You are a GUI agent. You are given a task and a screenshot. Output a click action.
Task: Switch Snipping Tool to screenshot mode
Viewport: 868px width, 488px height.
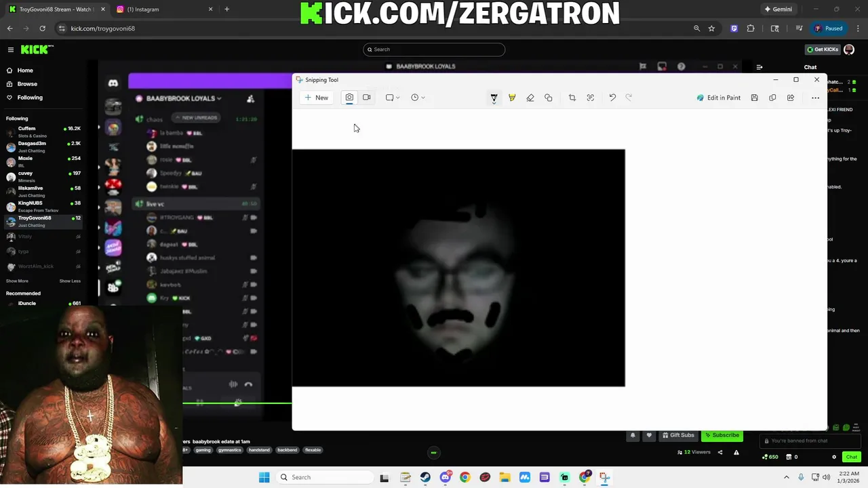[x=349, y=98]
